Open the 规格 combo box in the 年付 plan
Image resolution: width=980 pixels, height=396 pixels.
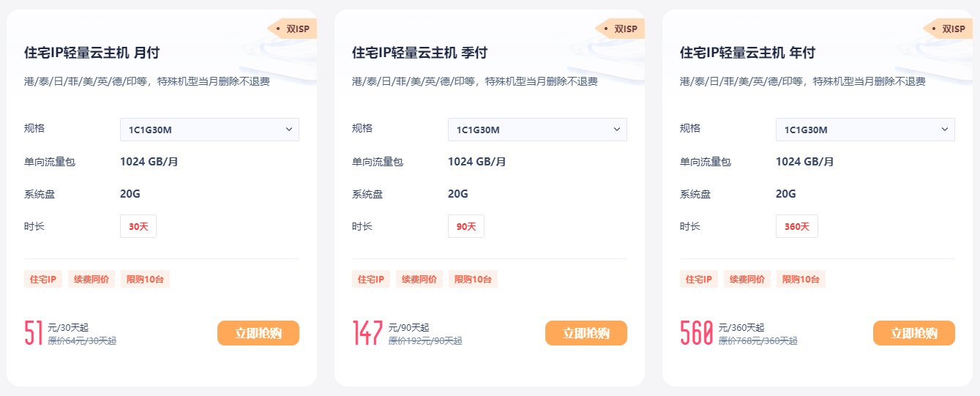[x=865, y=130]
